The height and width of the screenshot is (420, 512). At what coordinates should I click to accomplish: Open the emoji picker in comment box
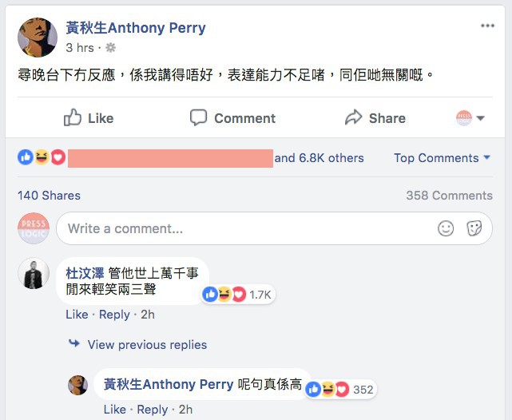point(446,228)
